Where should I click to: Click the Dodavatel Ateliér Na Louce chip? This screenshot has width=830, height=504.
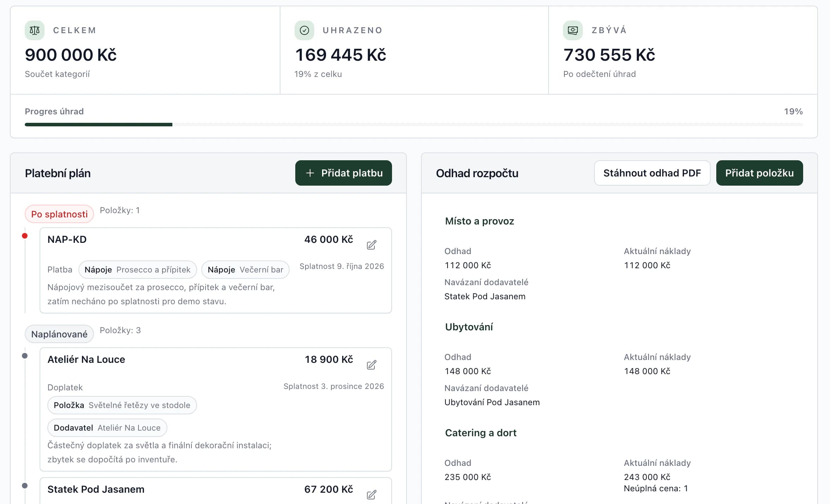(107, 428)
